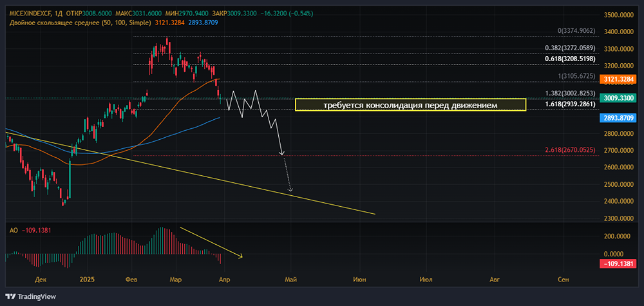Click the Май label on time axis
The width and height of the screenshot is (644, 306).
click(x=290, y=280)
